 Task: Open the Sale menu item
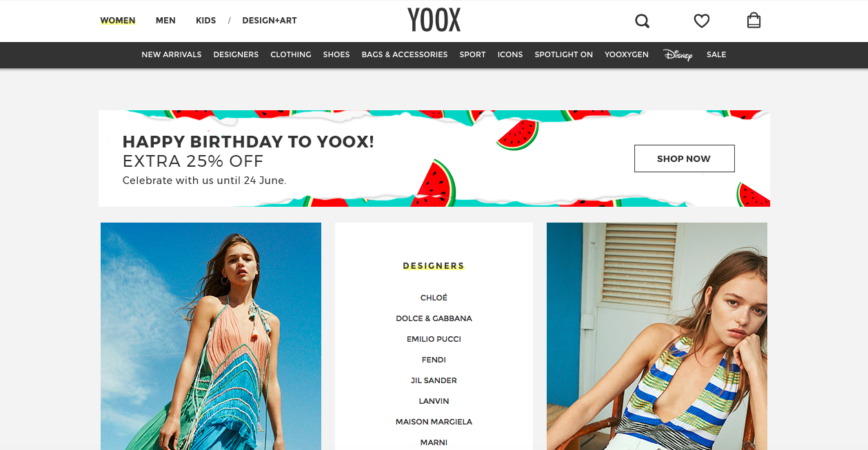[716, 54]
